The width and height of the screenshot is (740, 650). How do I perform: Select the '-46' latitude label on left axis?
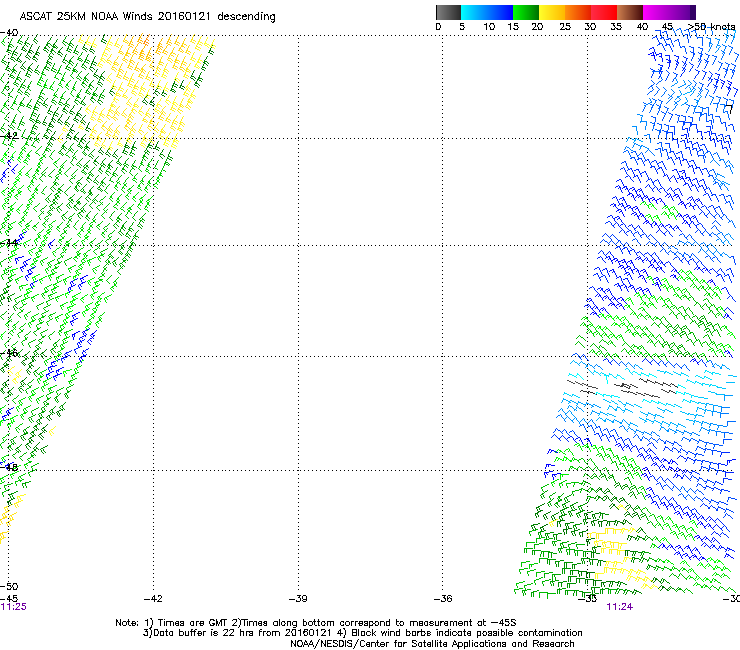coord(9,353)
